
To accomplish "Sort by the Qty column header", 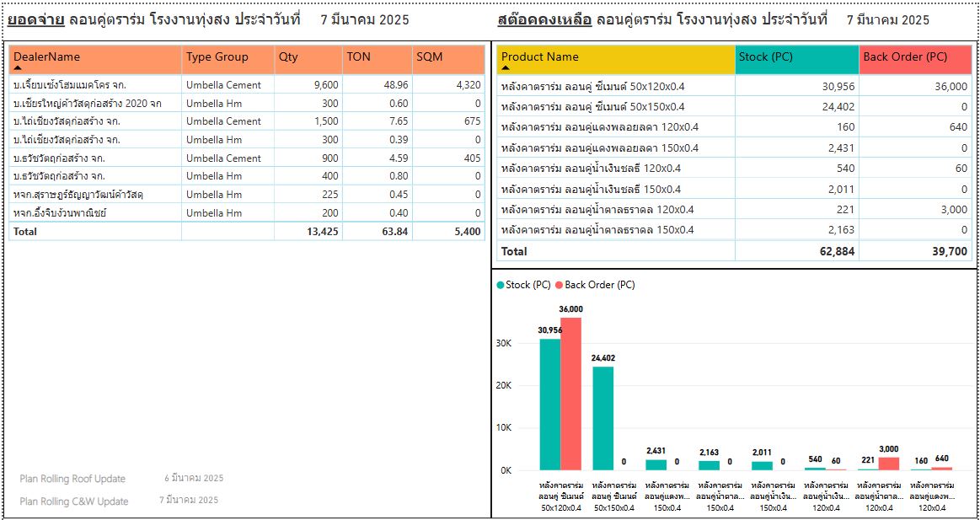I will click(288, 57).
